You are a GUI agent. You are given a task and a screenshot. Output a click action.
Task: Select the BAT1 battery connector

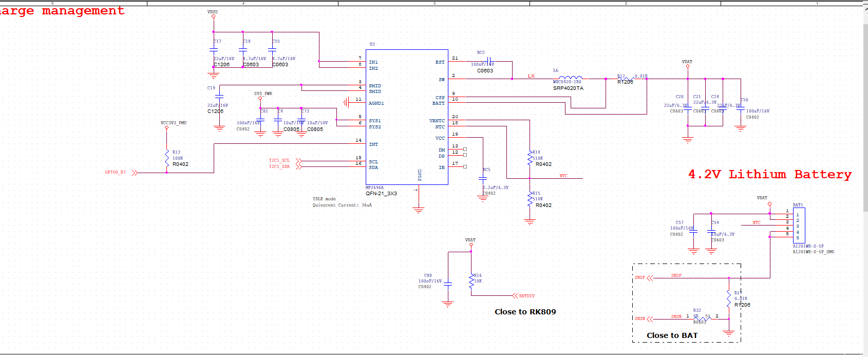(x=799, y=225)
